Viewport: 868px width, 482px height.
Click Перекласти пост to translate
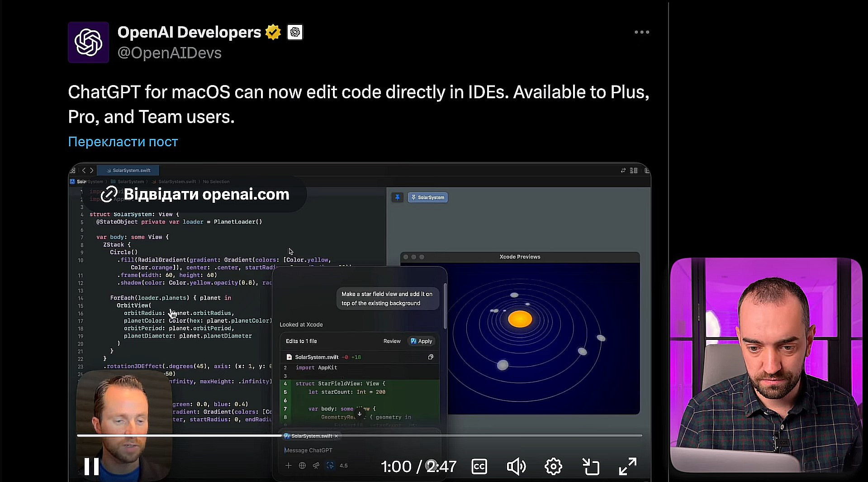[x=123, y=142]
